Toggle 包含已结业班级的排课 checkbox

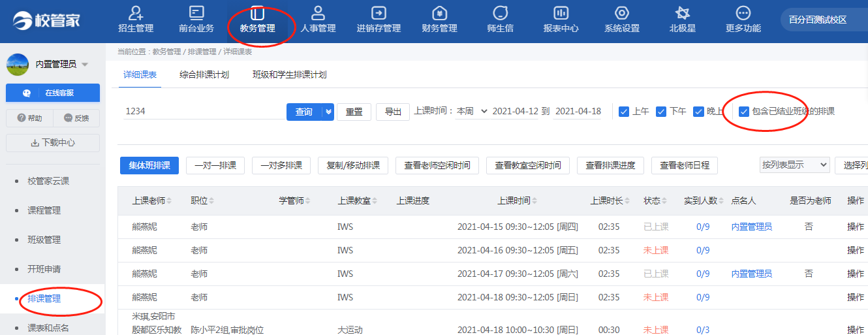744,112
